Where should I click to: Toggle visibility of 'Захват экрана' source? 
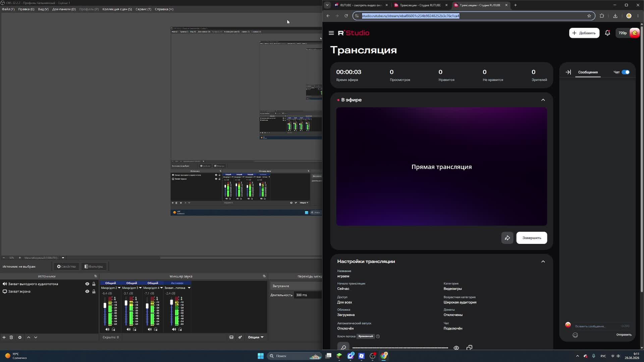(x=87, y=291)
